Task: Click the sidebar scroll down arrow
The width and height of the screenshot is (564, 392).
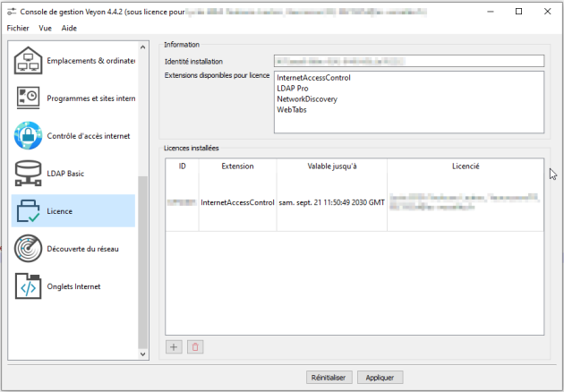Action: (143, 354)
